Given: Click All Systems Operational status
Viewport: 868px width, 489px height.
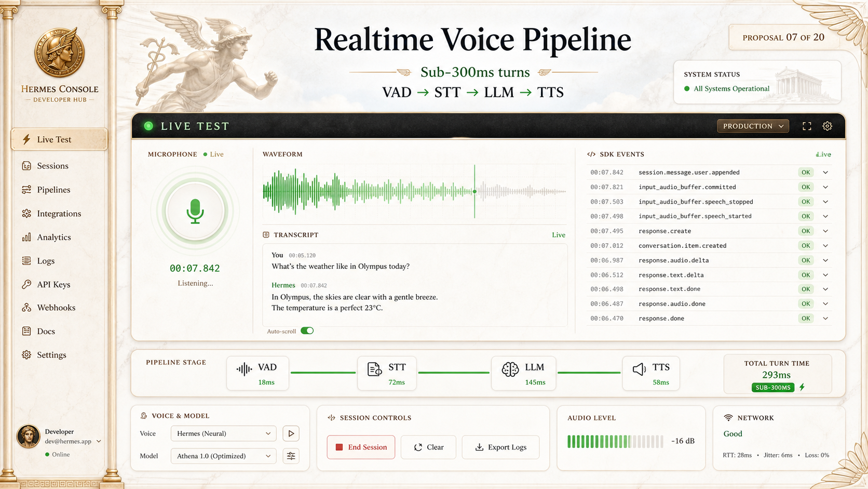Looking at the screenshot, I should pyautogui.click(x=727, y=89).
